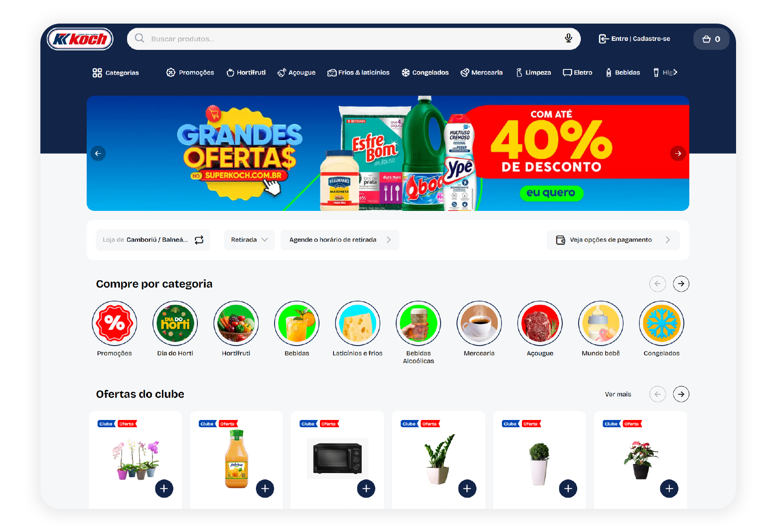Expand Agende o horário de retirada
The image size is (776, 532).
point(340,240)
